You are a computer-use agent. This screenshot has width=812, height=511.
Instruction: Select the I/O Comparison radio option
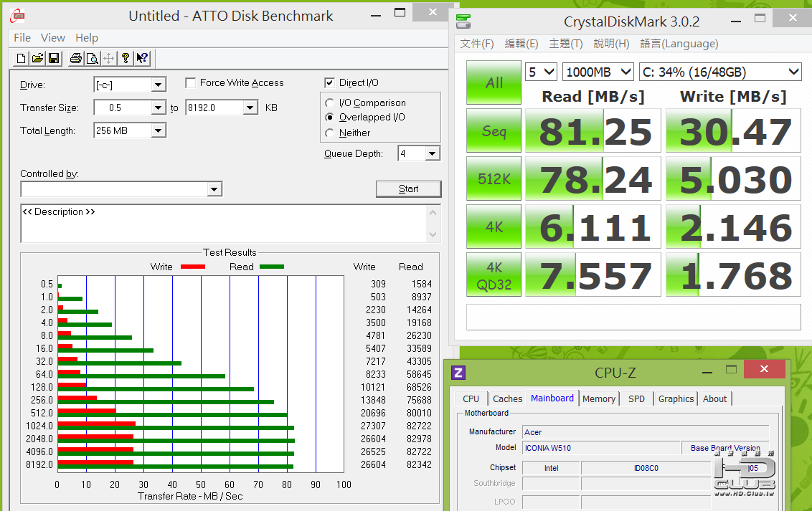pos(330,103)
